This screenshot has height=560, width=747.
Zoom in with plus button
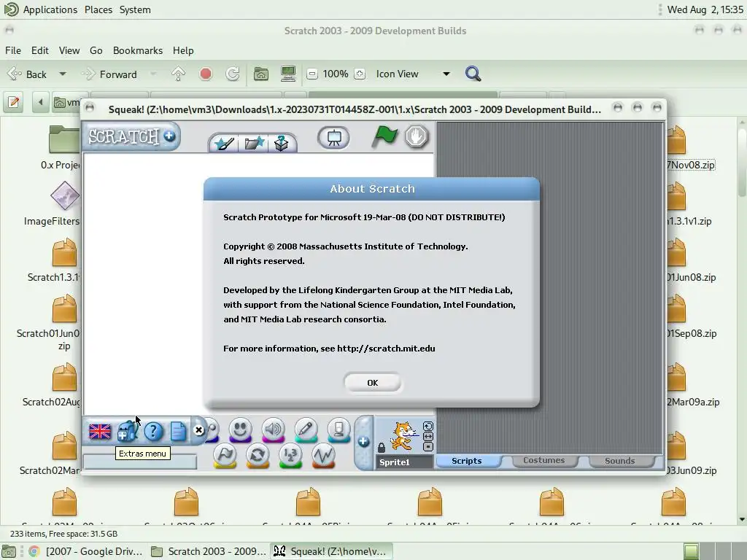(360, 74)
